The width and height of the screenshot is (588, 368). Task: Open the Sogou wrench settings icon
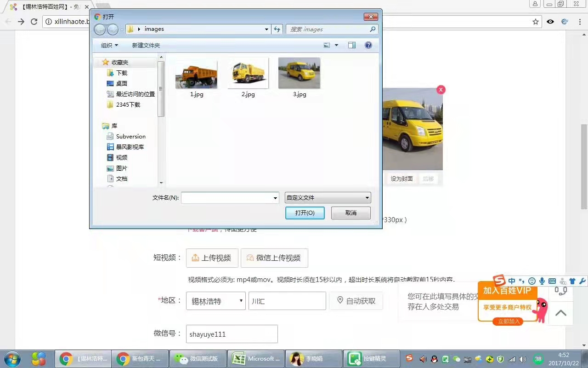[x=582, y=281]
